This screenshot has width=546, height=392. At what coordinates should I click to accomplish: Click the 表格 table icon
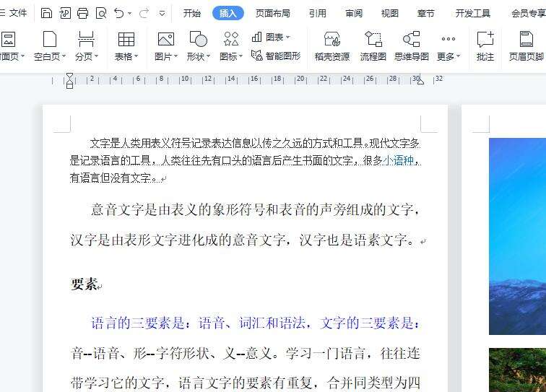[x=126, y=39]
